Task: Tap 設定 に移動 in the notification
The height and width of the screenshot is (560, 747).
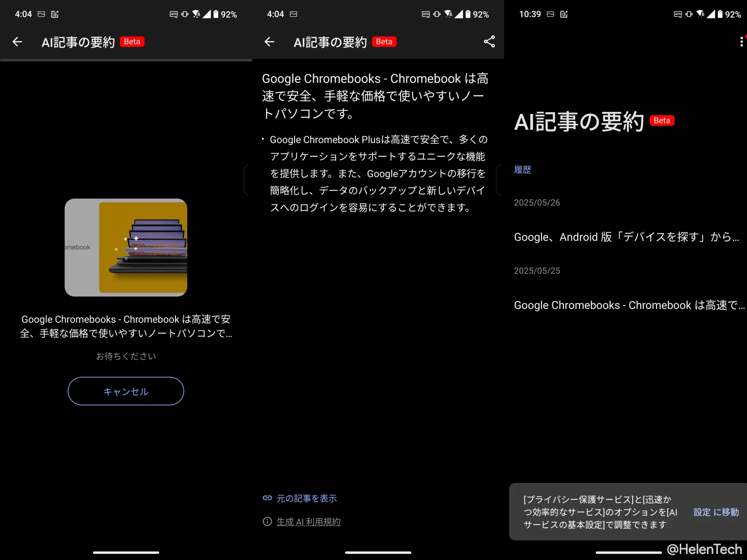Action: pos(716,512)
